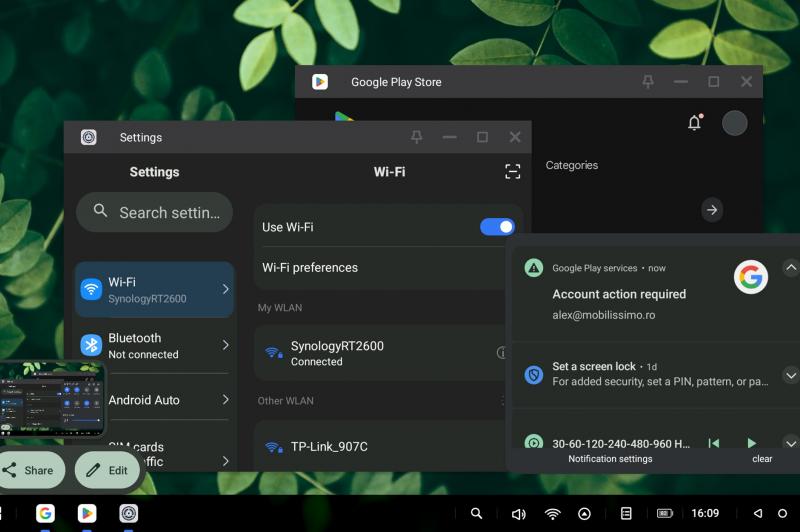Collapse the Google Play services notification

pyautogui.click(x=790, y=268)
